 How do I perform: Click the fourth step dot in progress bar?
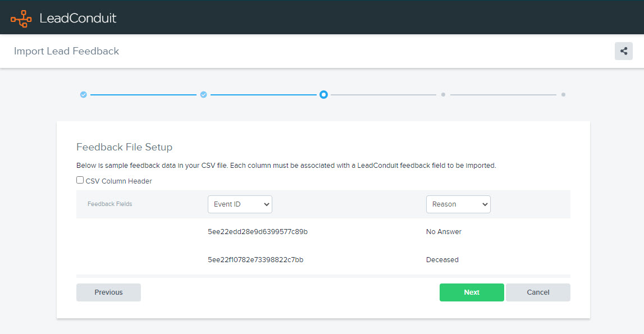(x=443, y=95)
